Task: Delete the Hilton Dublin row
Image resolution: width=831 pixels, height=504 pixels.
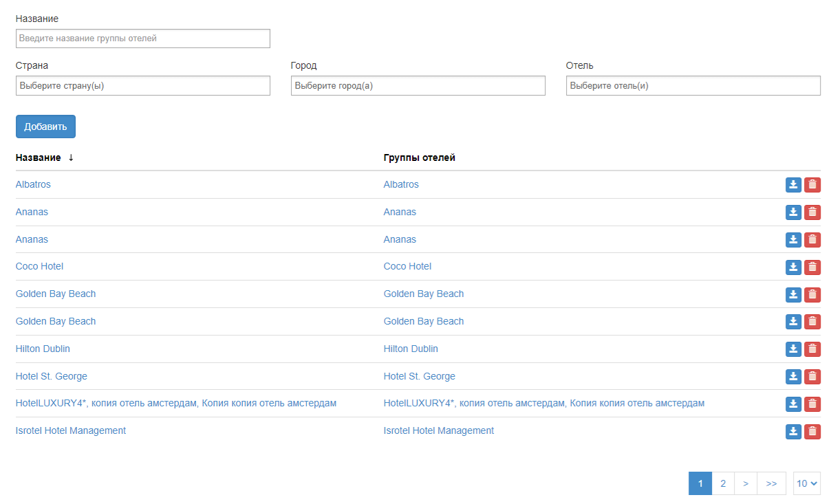Action: click(812, 349)
